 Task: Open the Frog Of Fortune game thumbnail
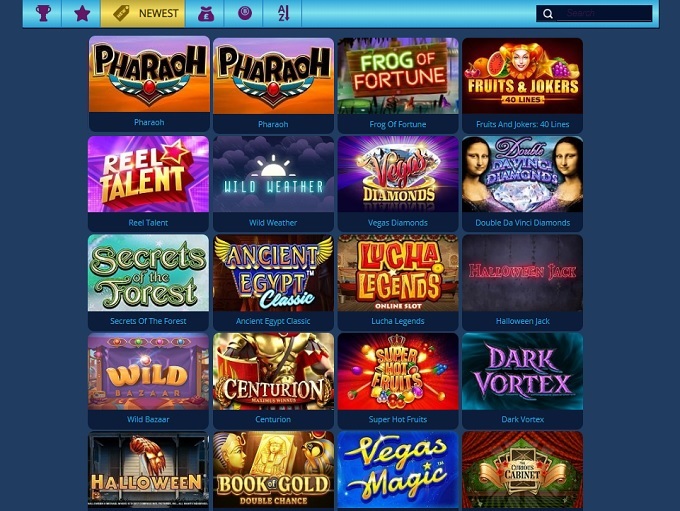tap(398, 75)
